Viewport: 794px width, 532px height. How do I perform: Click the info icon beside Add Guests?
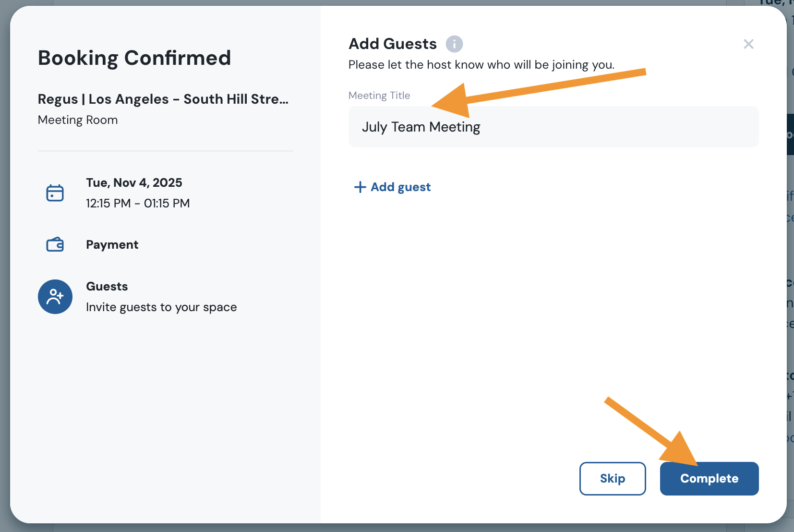[x=454, y=44]
